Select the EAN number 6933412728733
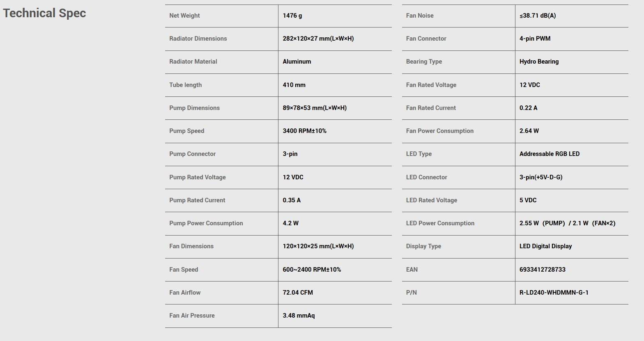 coord(543,270)
